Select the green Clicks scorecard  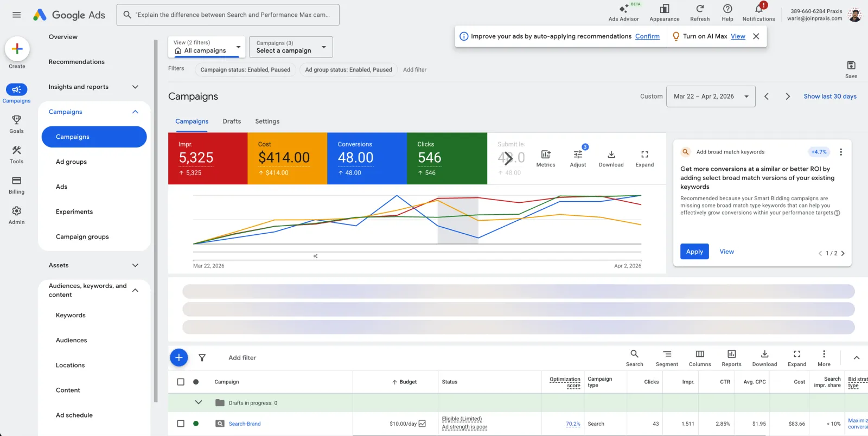pyautogui.click(x=447, y=158)
